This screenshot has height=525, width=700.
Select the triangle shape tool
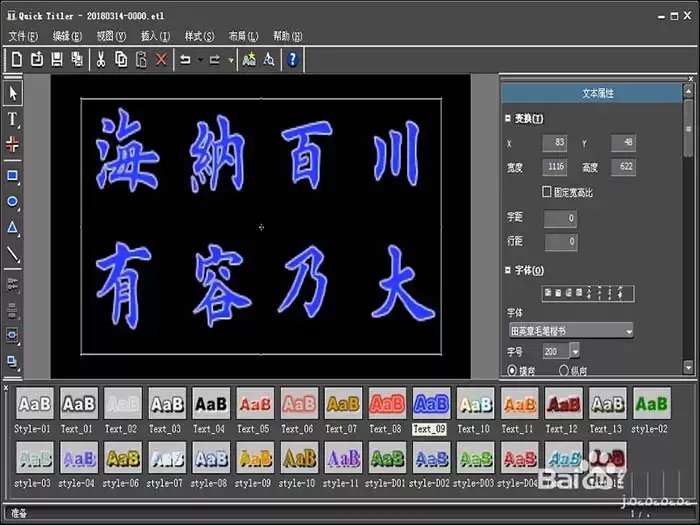(12, 228)
